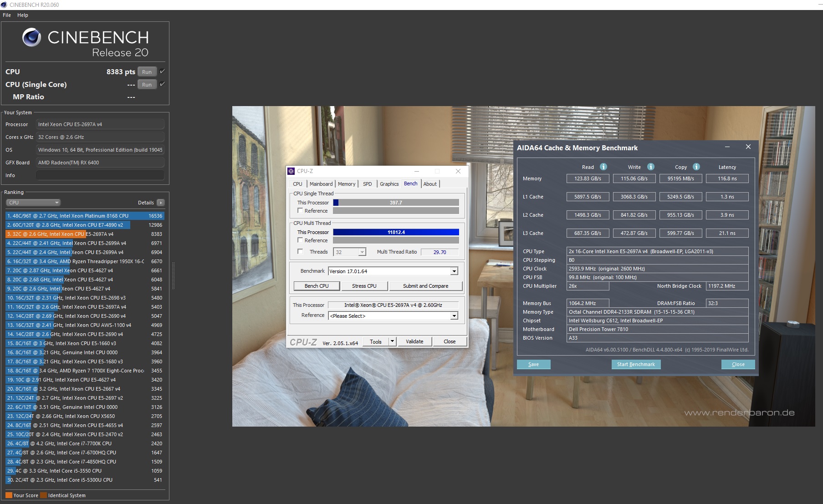Toggle the Threads checkbox in CPU-Z
823x504 pixels.
[x=300, y=251]
